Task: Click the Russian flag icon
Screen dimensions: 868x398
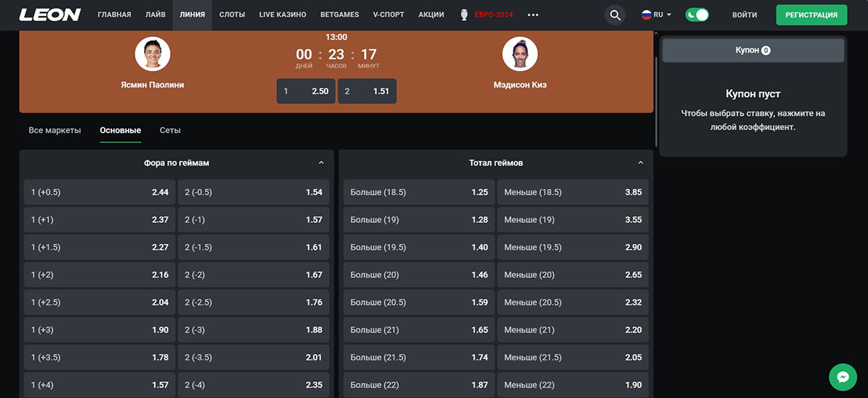Action: point(646,14)
